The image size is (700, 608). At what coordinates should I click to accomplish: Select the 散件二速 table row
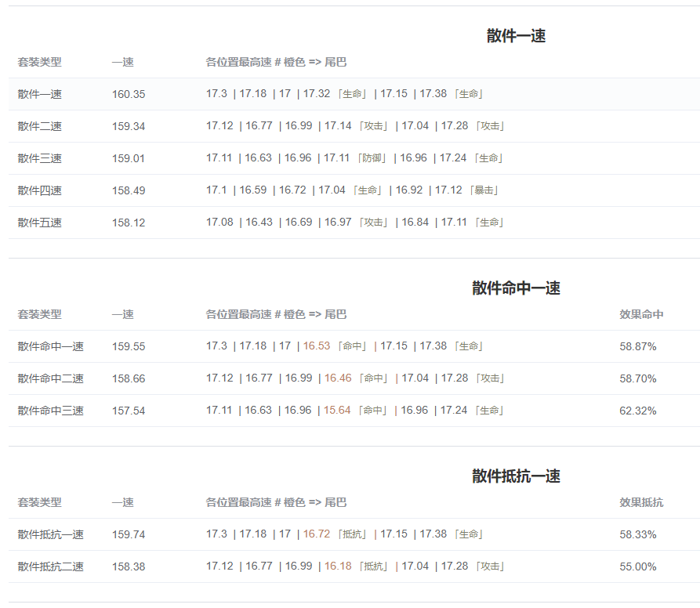(354, 126)
